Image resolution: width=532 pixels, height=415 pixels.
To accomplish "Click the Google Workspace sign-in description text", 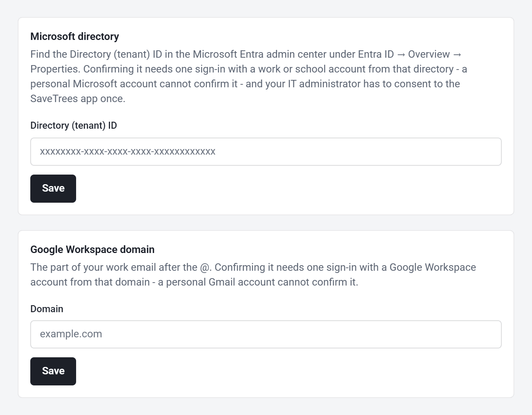I will [x=253, y=275].
